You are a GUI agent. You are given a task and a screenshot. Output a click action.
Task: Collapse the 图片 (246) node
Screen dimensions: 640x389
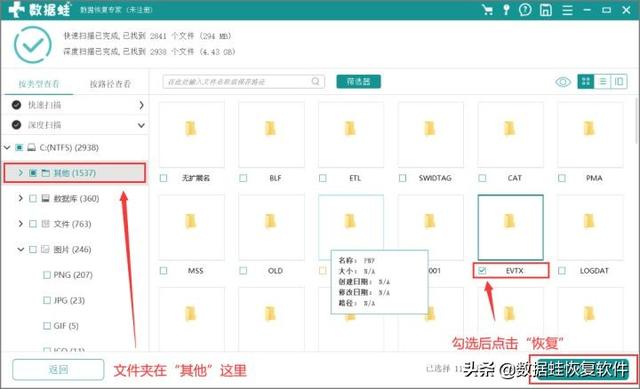point(20,249)
